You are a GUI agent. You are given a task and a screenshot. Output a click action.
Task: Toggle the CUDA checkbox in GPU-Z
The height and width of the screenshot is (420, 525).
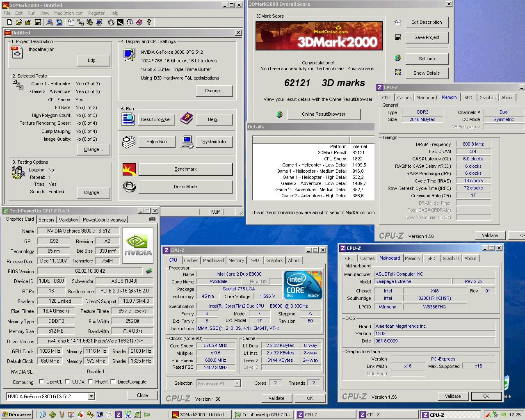[68, 381]
